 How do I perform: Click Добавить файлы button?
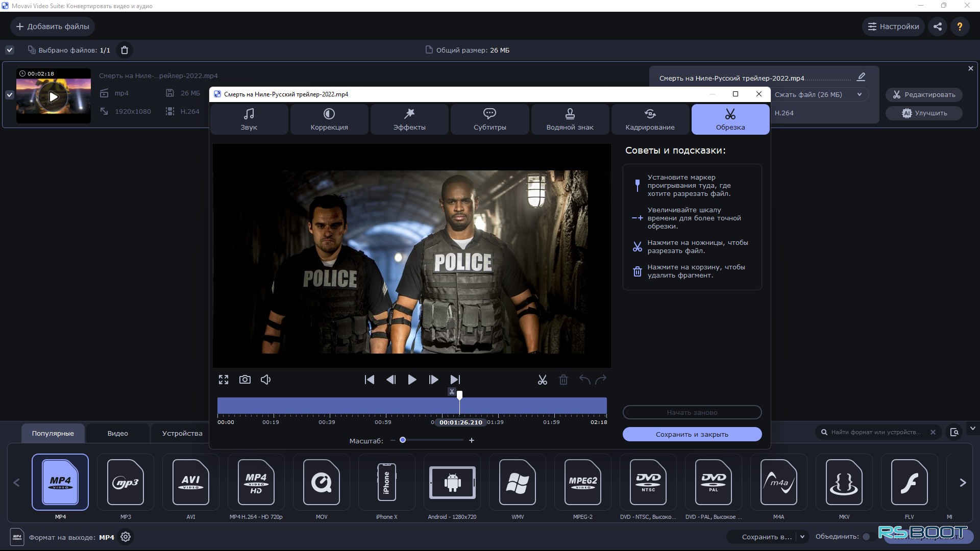pos(53,27)
